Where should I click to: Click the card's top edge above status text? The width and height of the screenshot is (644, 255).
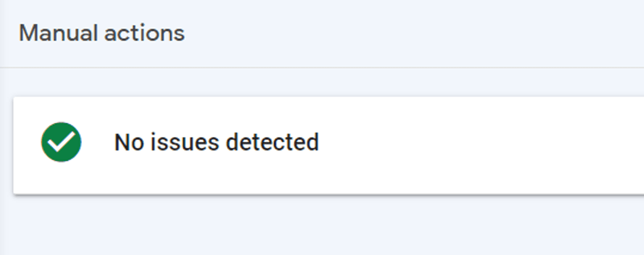tap(217, 97)
